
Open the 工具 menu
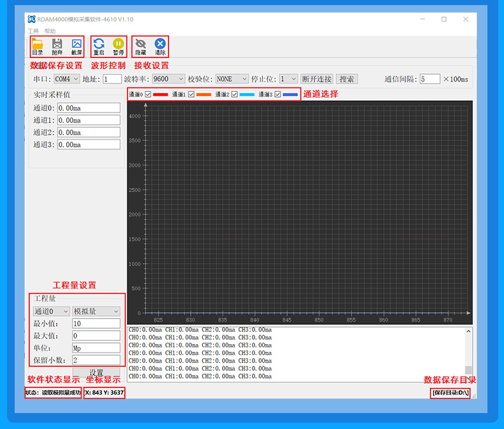(33, 31)
